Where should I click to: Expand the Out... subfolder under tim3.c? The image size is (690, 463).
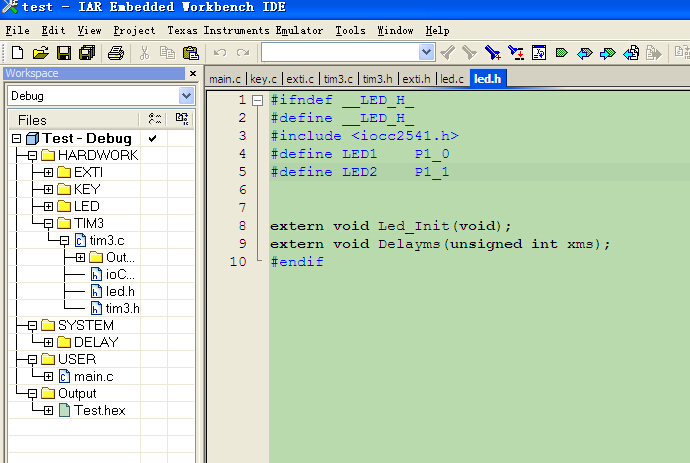(81, 257)
